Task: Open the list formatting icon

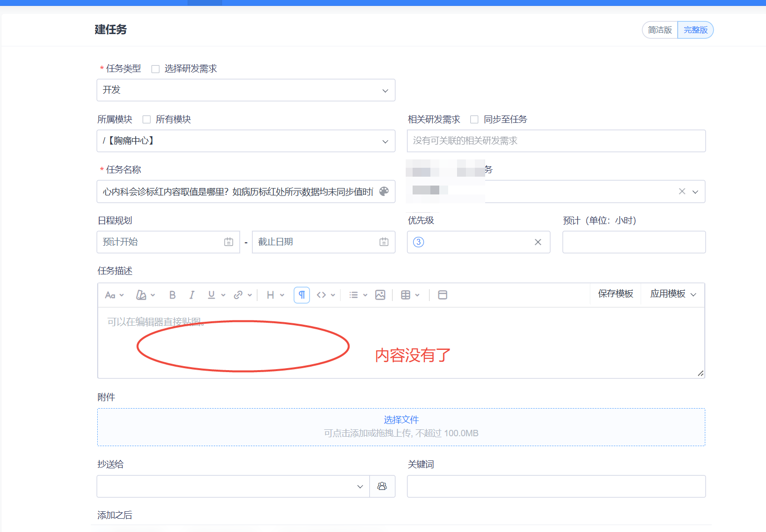Action: click(x=353, y=295)
